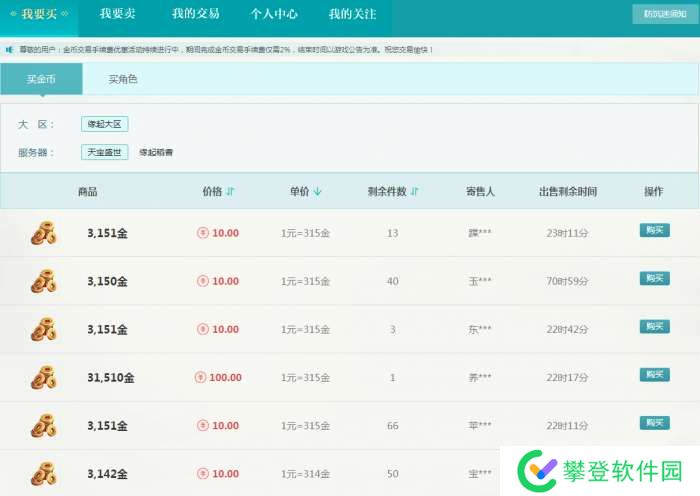
Task: Click the coin icon for 3,150金 listing
Action: pyautogui.click(x=43, y=281)
